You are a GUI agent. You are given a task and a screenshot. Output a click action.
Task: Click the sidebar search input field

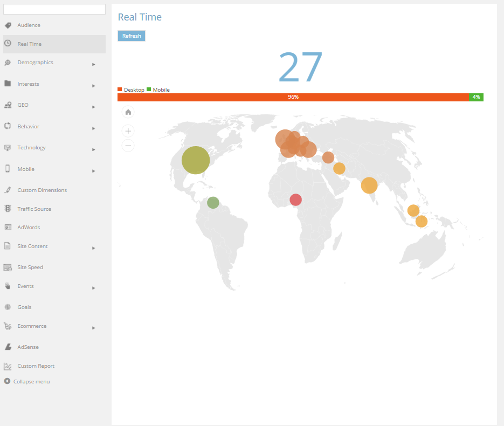[x=54, y=9]
